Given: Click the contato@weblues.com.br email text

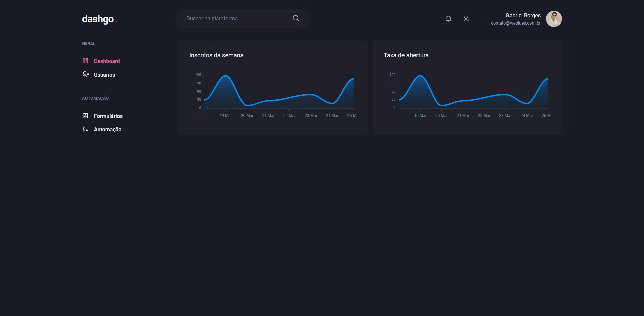Looking at the screenshot, I should [516, 23].
